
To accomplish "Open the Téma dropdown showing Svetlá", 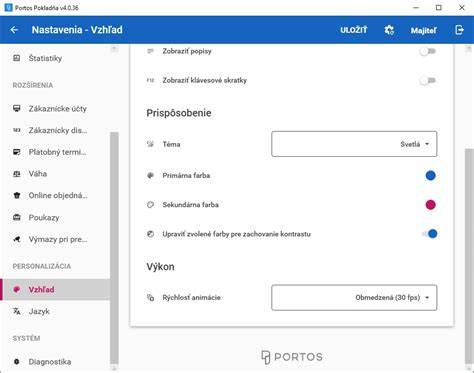I will pyautogui.click(x=354, y=144).
